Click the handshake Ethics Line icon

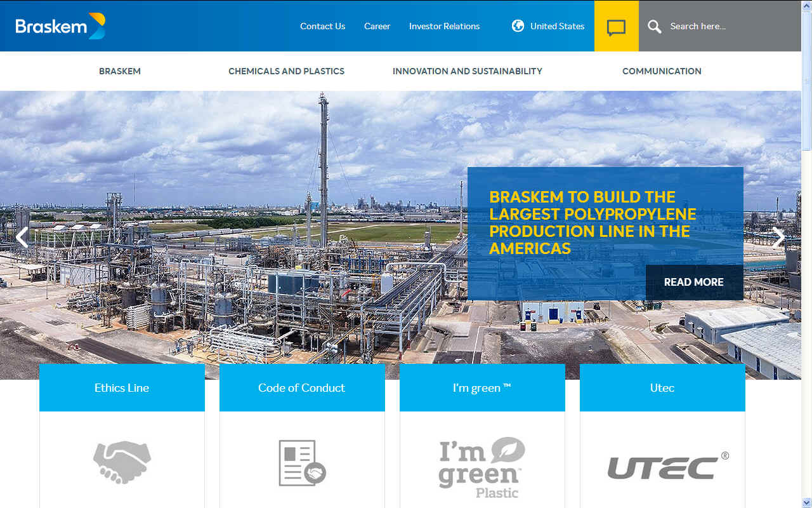(x=122, y=462)
